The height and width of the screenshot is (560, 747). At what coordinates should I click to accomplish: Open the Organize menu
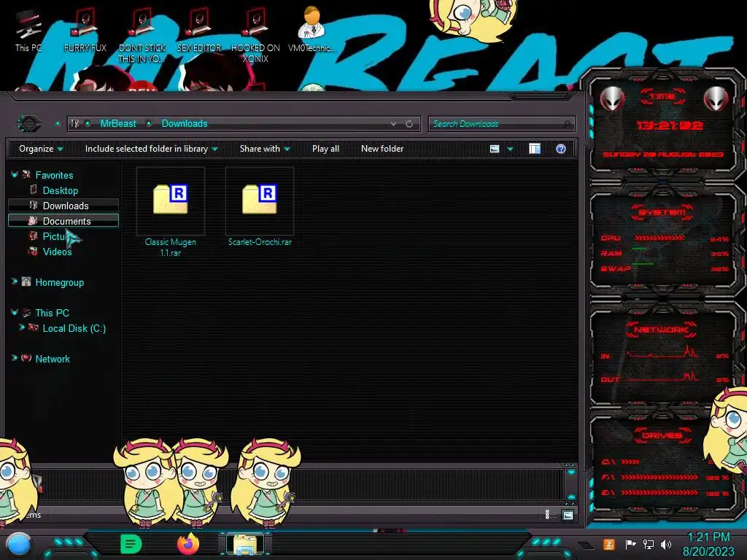[41, 149]
